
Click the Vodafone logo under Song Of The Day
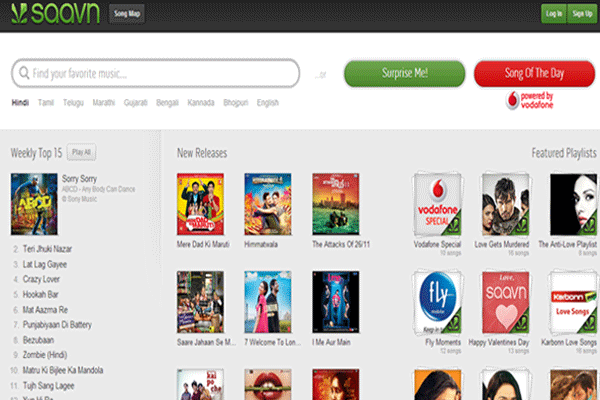pos(530,100)
